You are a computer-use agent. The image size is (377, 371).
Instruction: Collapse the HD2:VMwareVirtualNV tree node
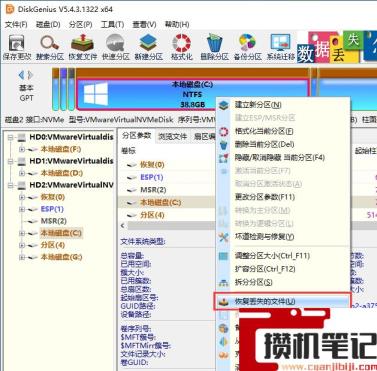11,185
